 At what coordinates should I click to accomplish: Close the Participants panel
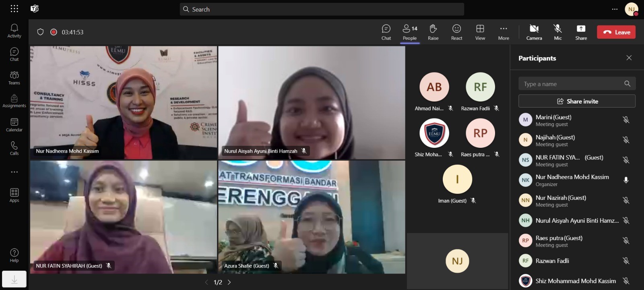(629, 58)
